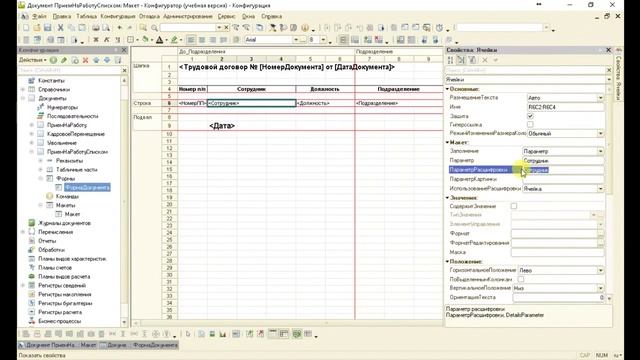Open the Конфигурация menu

pyautogui.click(x=118, y=16)
